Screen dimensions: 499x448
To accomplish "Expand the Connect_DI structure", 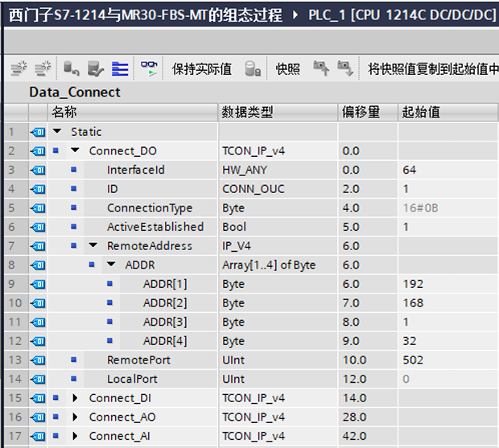I will click(x=75, y=398).
